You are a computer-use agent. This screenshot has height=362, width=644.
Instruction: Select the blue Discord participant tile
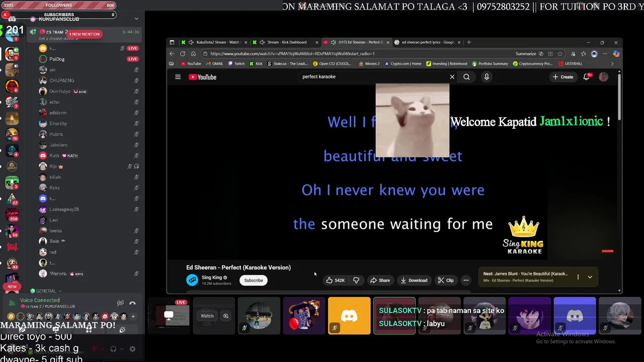pyautogui.click(x=575, y=316)
